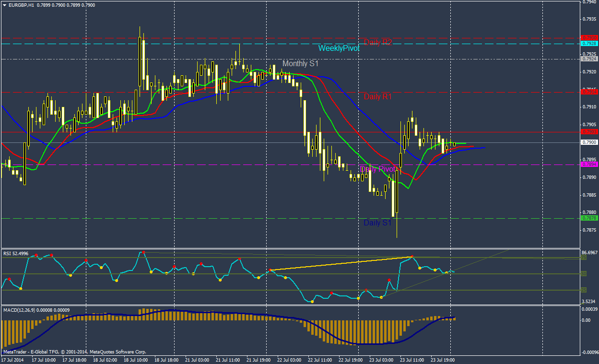Click the 17 Jul 2014 date label
The height and width of the screenshot is (364, 599).
[x=12, y=359]
